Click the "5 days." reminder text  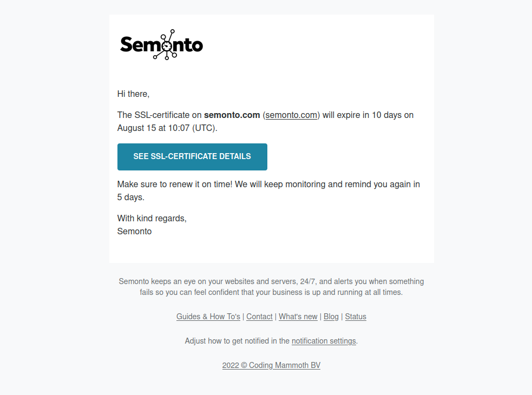(x=131, y=198)
